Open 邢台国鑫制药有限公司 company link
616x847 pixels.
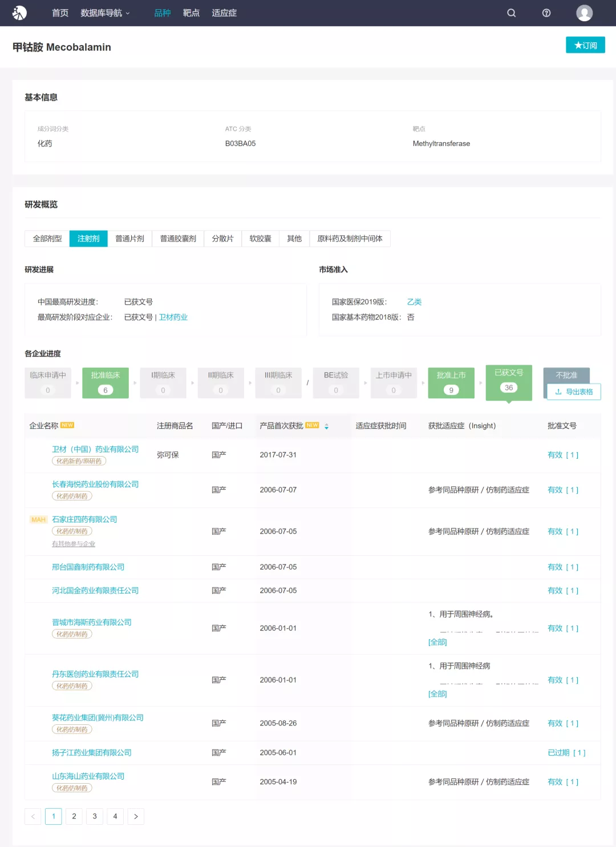tap(88, 567)
